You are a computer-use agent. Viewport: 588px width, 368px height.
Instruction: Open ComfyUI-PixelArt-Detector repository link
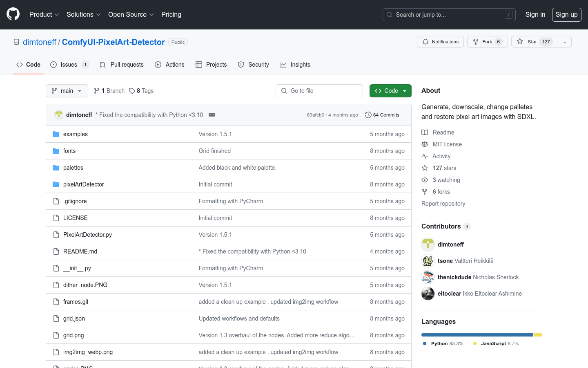click(x=114, y=42)
